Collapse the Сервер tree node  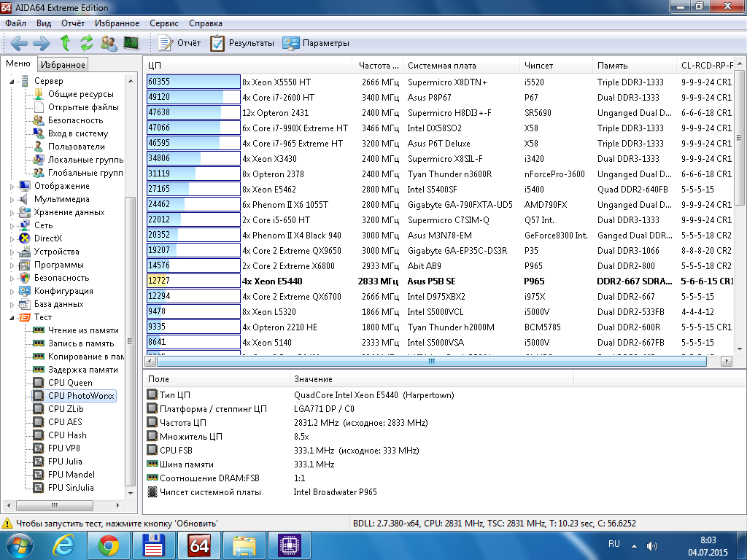tap(12, 82)
